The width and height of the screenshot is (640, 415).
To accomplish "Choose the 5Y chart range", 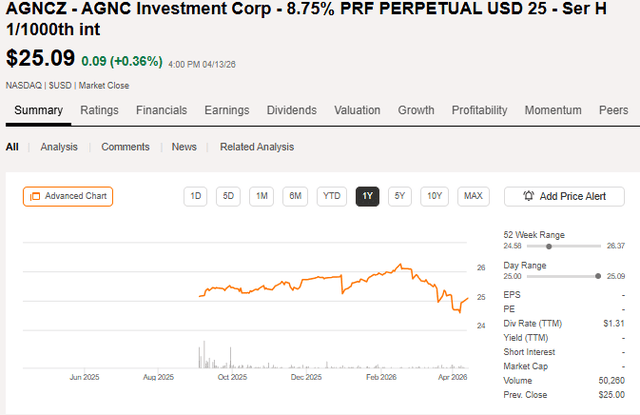I will tap(400, 196).
